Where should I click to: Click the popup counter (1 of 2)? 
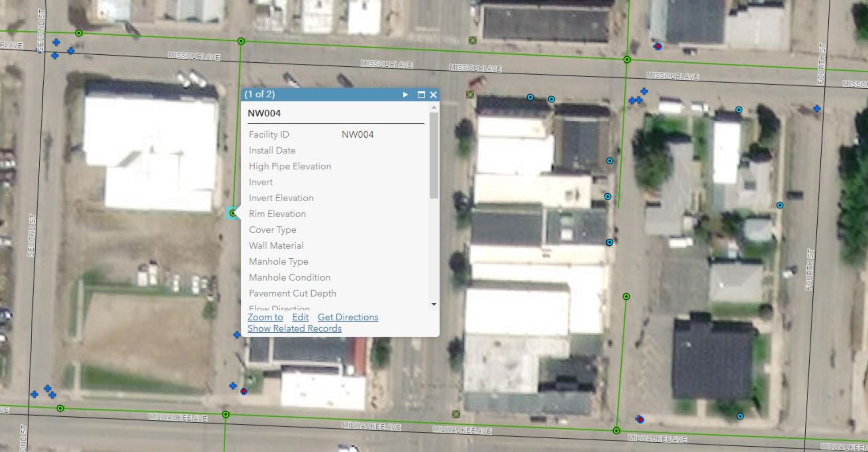click(260, 94)
